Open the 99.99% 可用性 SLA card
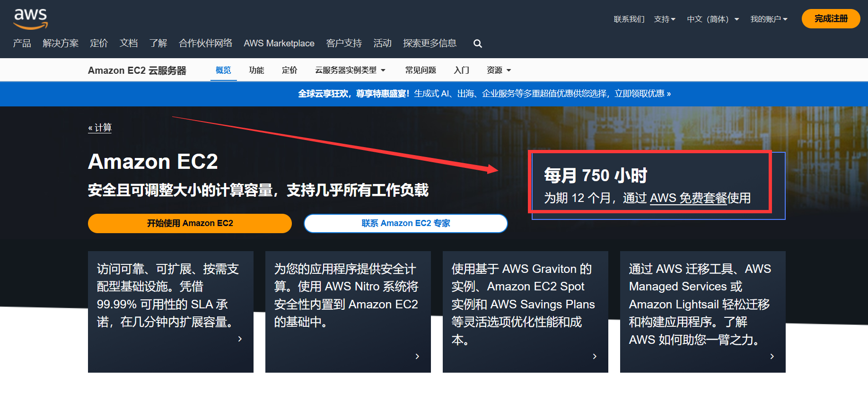Image resolution: width=868 pixels, height=393 pixels. click(x=171, y=312)
